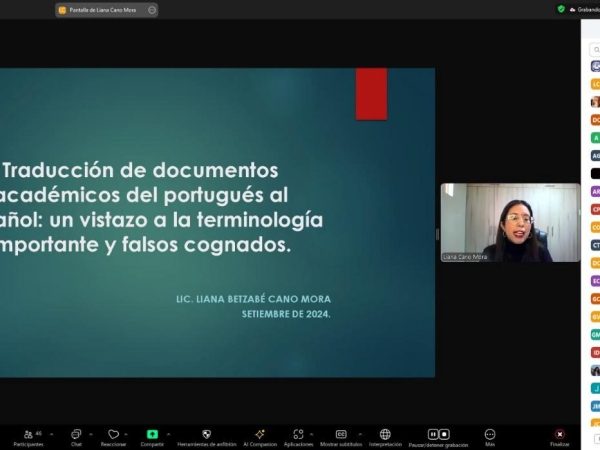Select the GM participant avatar
Viewport: 600px width, 450px height.
pyautogui.click(x=595, y=335)
